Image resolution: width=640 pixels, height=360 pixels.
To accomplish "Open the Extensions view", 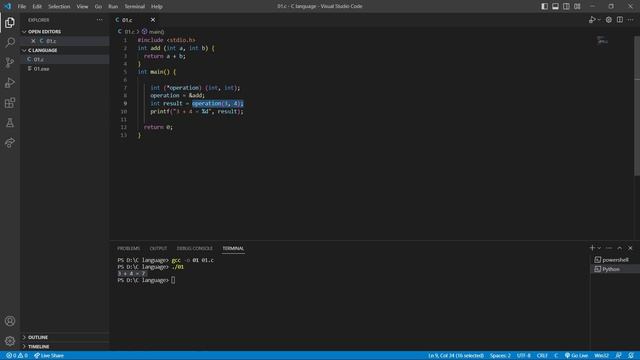I will (x=10, y=102).
